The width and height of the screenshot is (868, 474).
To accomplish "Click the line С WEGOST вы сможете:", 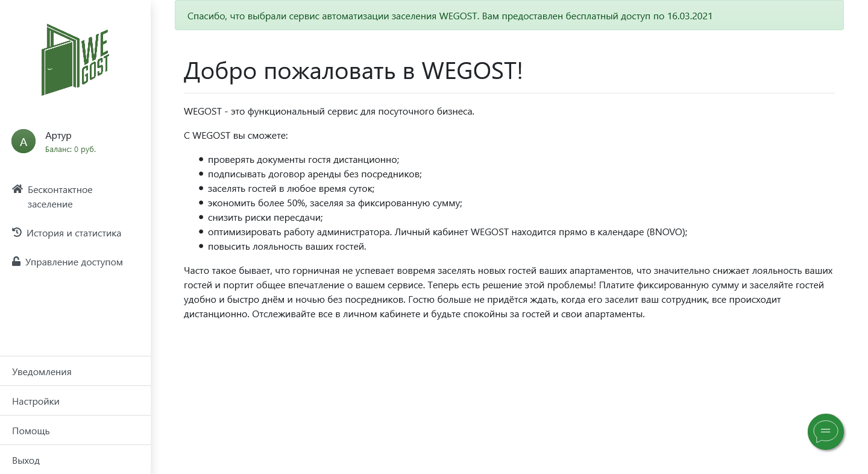I will click(x=236, y=135).
